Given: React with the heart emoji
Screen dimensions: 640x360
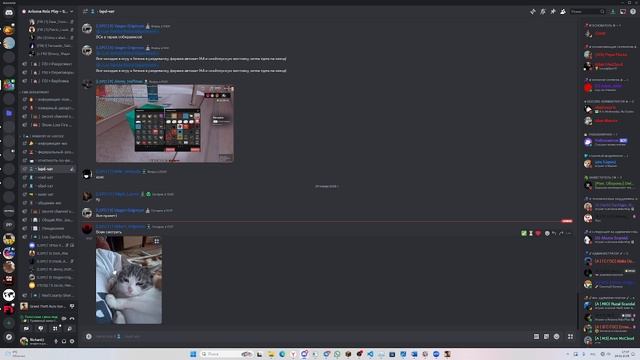Looking at the screenshot, I should [x=538, y=233].
